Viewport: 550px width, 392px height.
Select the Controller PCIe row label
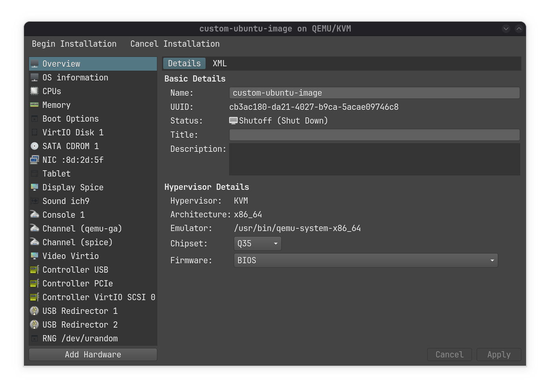pos(78,284)
